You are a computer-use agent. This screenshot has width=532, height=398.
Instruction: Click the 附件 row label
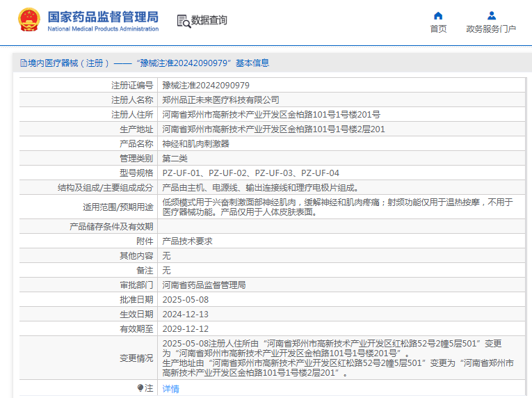[145, 241]
